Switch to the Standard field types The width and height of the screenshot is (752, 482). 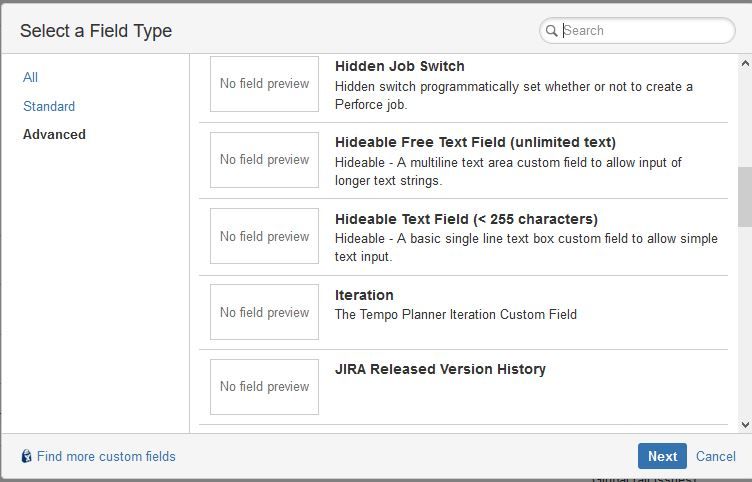click(x=49, y=106)
